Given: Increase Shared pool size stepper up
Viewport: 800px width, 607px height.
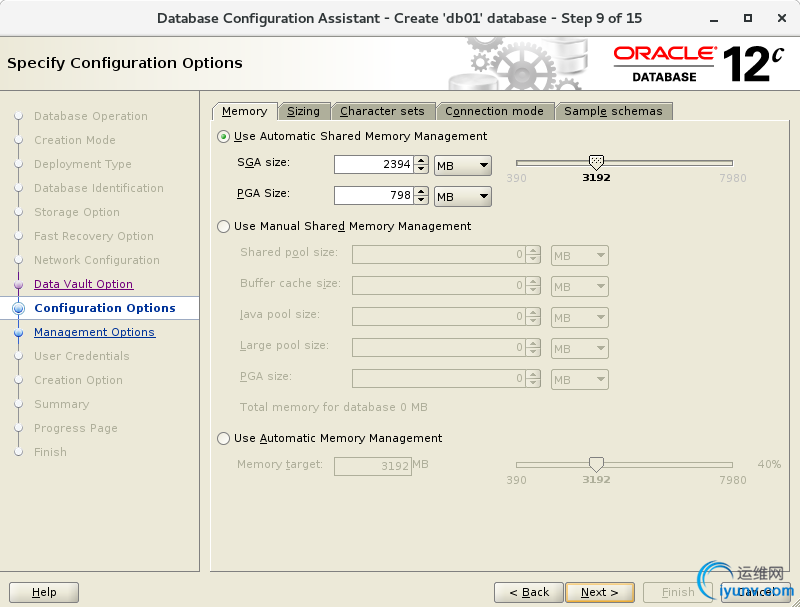Looking at the screenshot, I should (533, 250).
